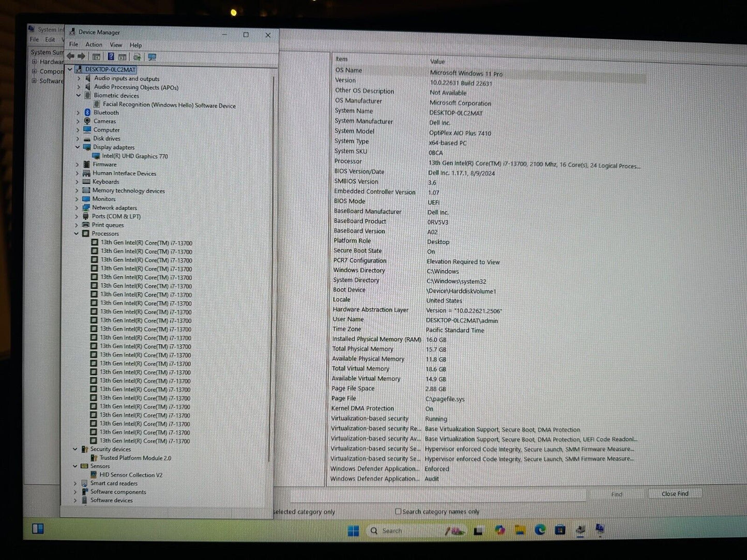Open the Edit menu in System Information
This screenshot has width=747, height=560.
coord(50,39)
